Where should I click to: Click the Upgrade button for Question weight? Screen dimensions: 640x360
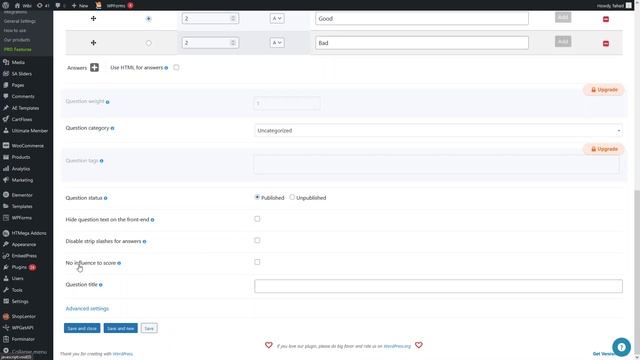pos(604,90)
